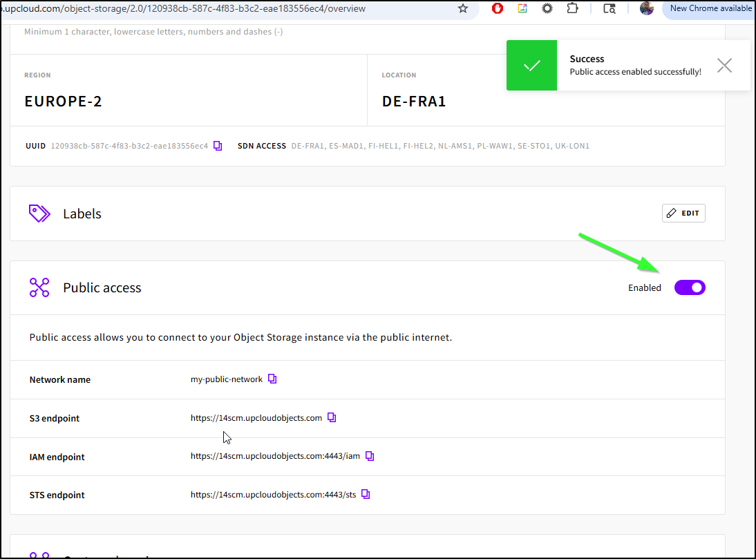756x559 pixels.
Task: Copy the S3 endpoint URL
Action: pos(332,417)
